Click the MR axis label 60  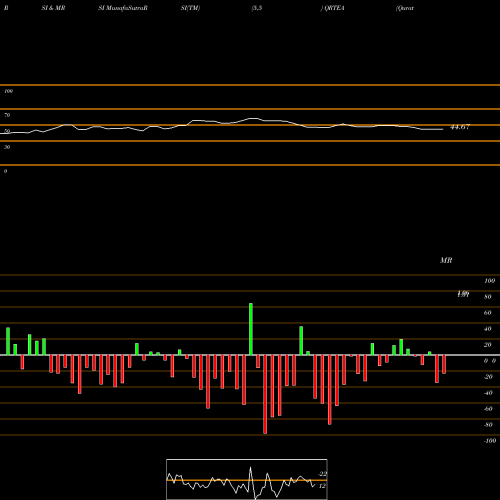coord(488,313)
